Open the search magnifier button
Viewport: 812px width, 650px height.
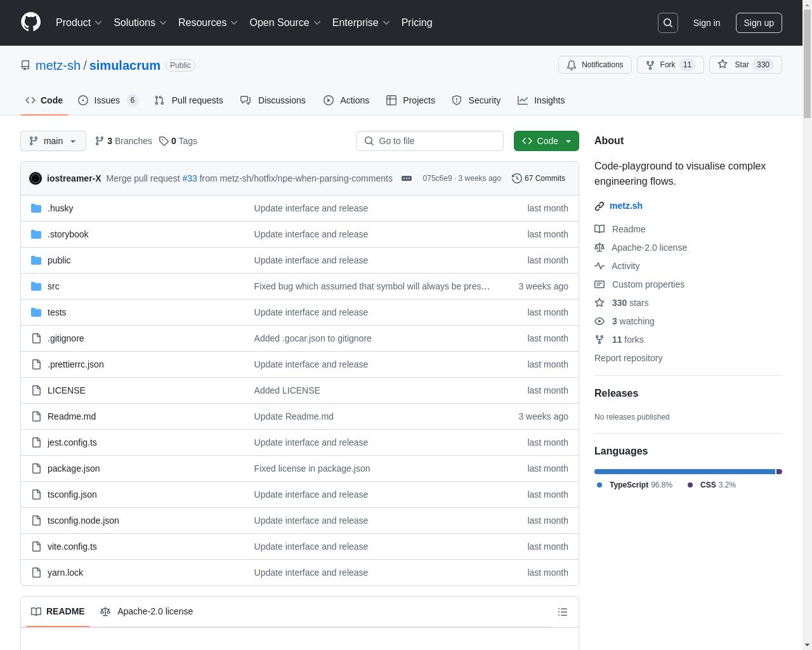[668, 23]
